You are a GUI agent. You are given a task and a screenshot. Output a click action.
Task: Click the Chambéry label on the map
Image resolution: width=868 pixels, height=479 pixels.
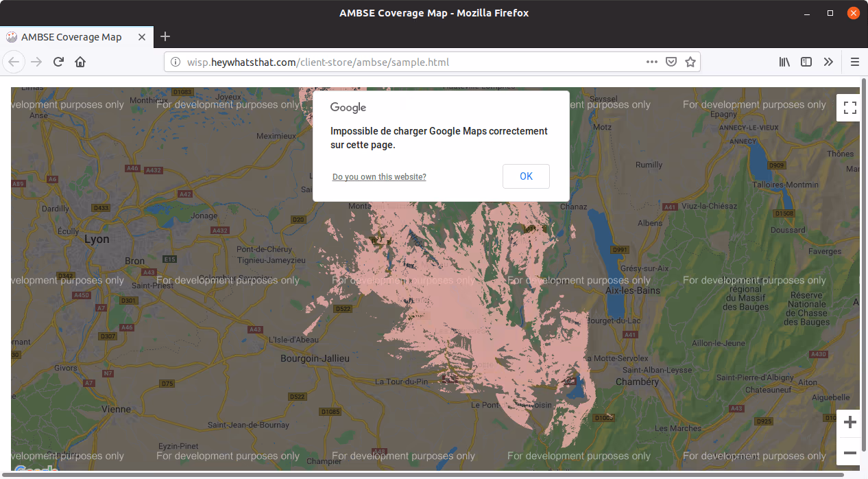point(637,382)
